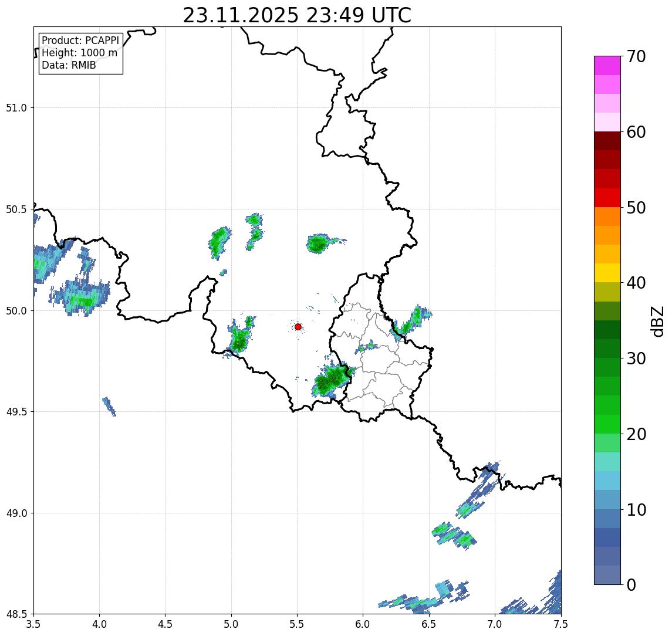Click the longitude axis label 6.0
Screen dimensions: 672x636
(x=363, y=624)
